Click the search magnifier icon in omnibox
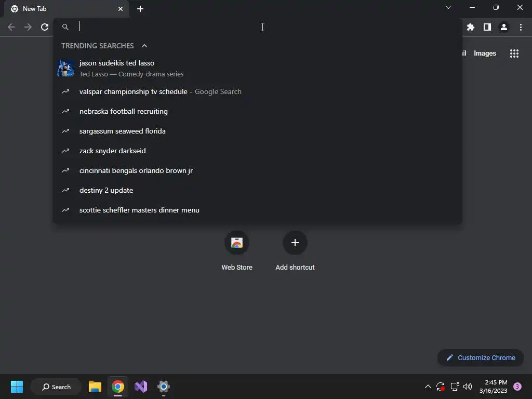The image size is (532, 399). 65,27
